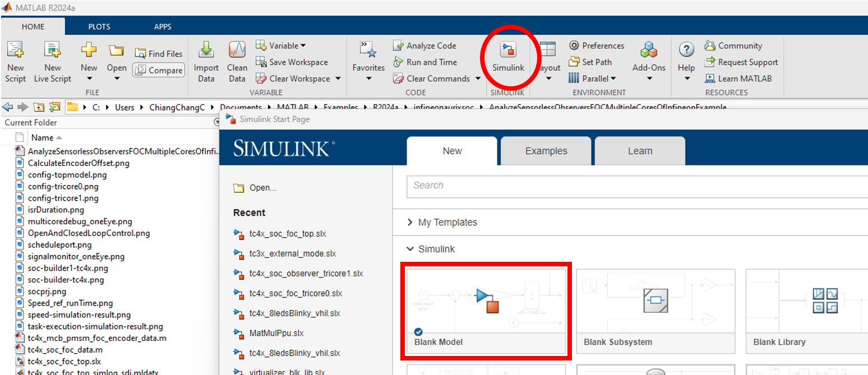Click Run and Time
The height and width of the screenshot is (375, 868).
[x=424, y=62]
